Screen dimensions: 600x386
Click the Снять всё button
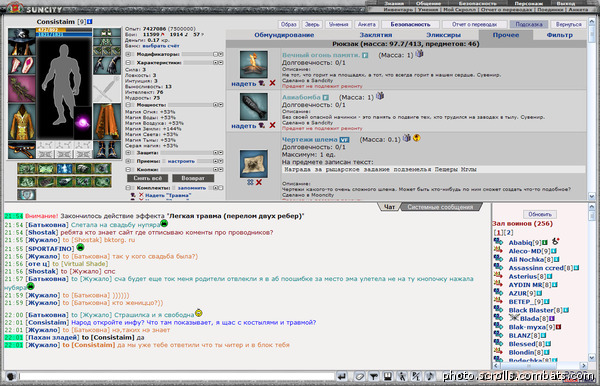(147, 178)
